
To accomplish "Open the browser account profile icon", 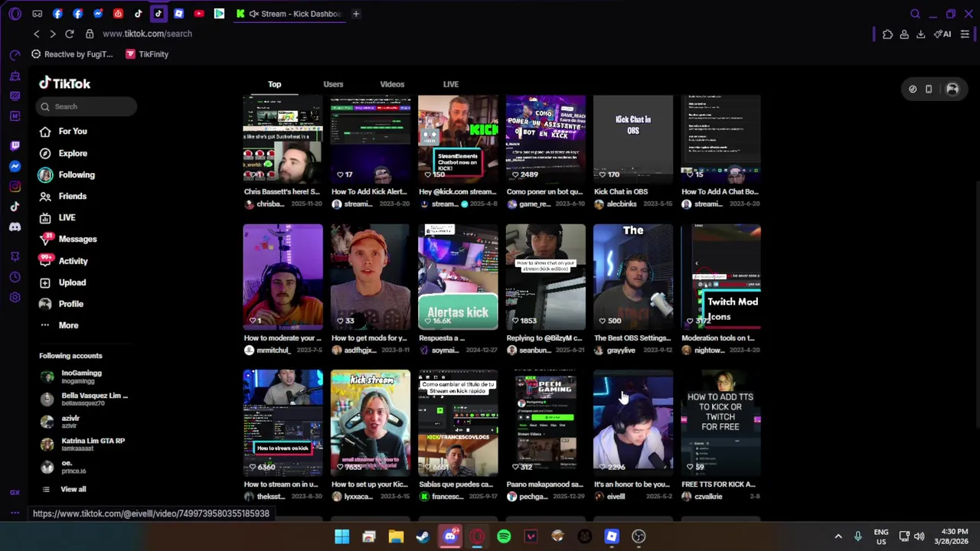I will point(904,34).
